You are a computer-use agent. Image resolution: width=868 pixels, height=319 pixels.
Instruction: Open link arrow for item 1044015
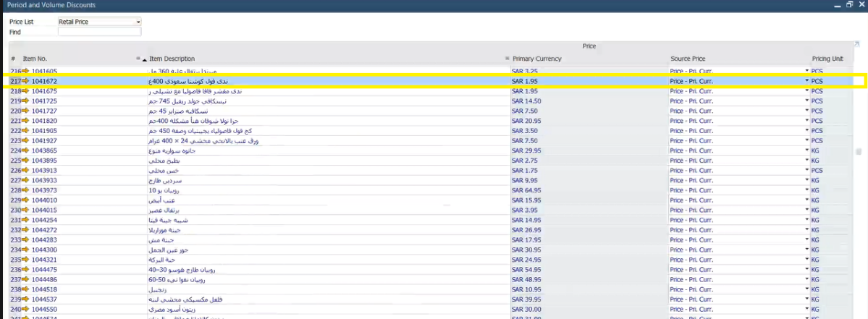click(x=25, y=210)
